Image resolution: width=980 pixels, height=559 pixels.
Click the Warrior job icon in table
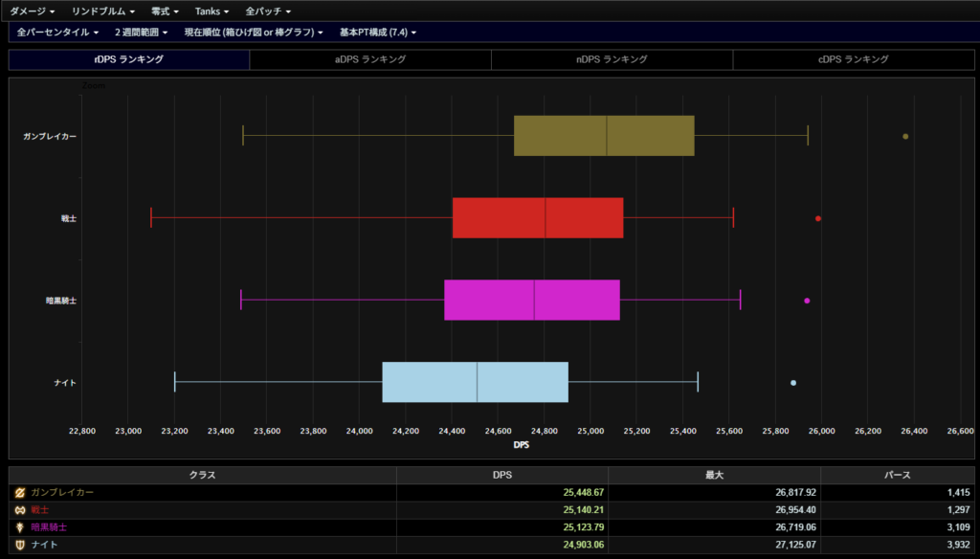(x=19, y=510)
